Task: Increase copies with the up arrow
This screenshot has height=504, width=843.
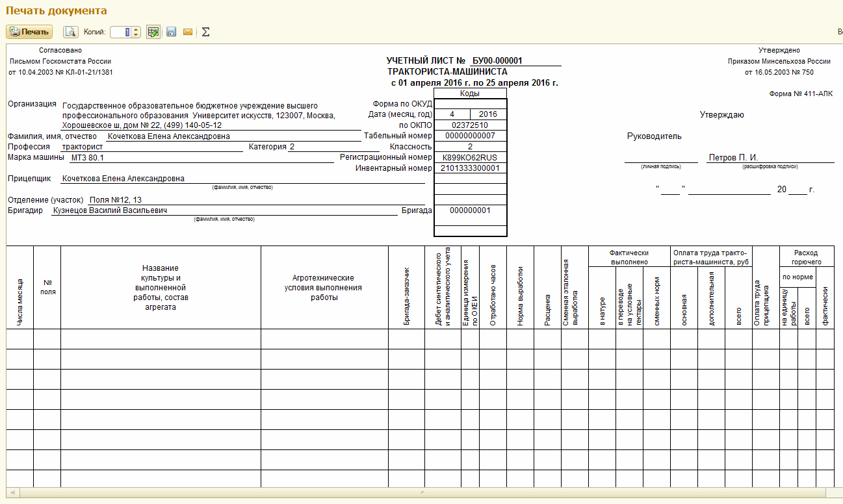Action: 136,29
